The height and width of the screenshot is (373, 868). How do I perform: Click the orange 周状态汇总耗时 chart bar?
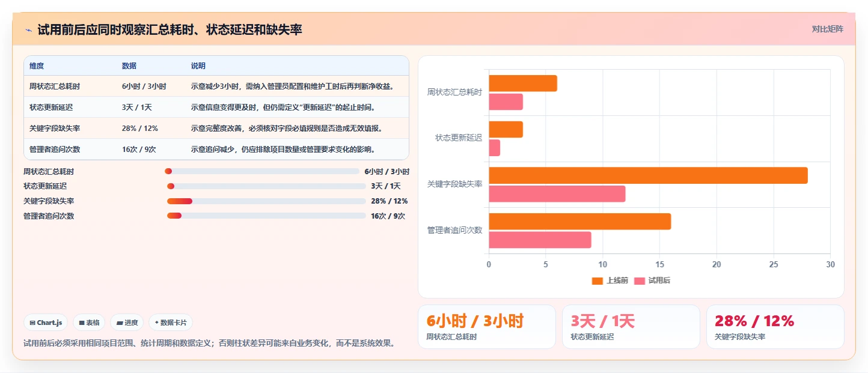(x=523, y=83)
